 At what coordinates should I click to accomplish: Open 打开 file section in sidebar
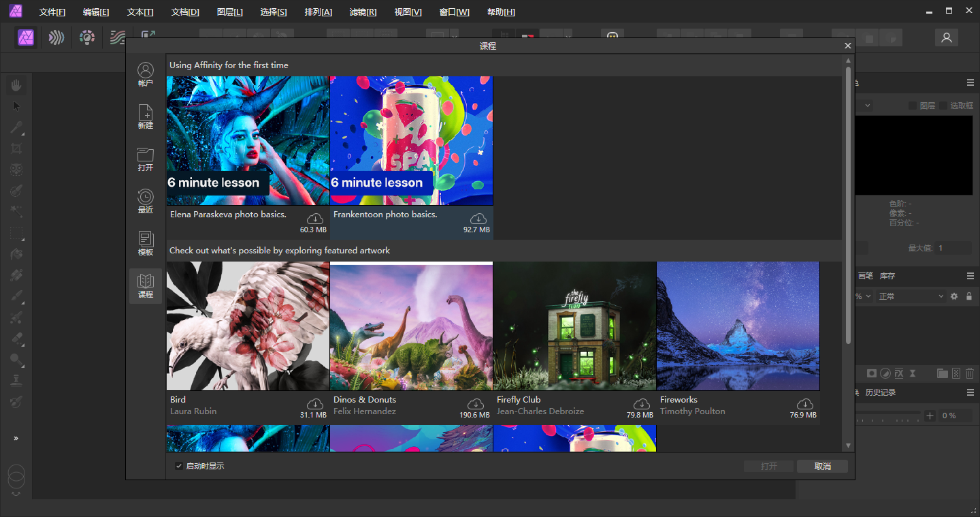[x=146, y=159]
